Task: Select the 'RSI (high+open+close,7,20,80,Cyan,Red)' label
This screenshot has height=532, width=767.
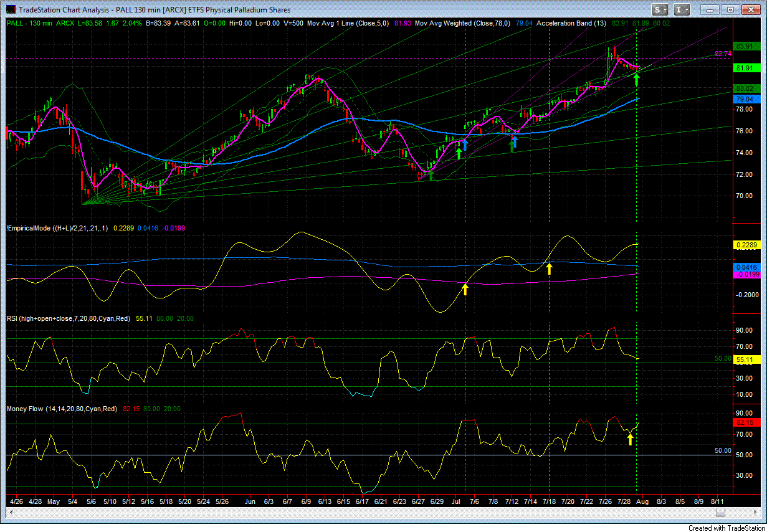Action: (69, 318)
